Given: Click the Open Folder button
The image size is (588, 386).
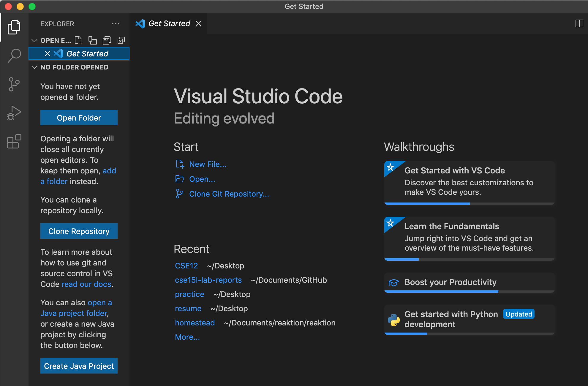Looking at the screenshot, I should pos(79,118).
